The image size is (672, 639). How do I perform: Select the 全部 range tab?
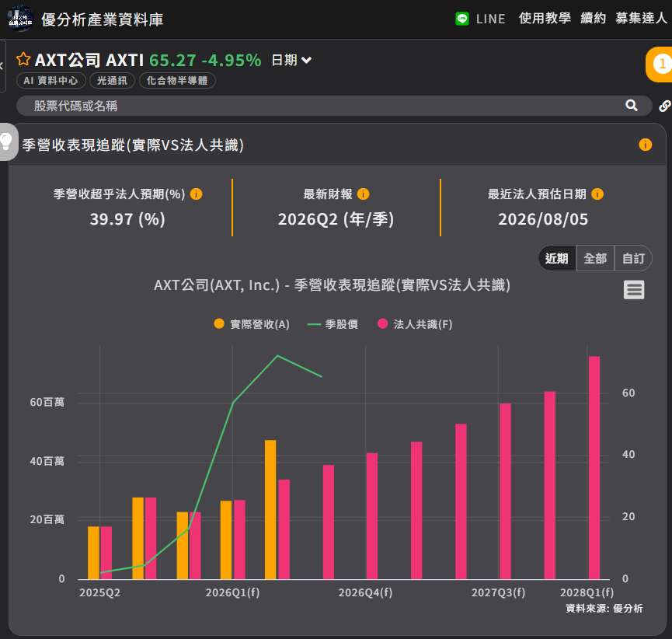595,258
